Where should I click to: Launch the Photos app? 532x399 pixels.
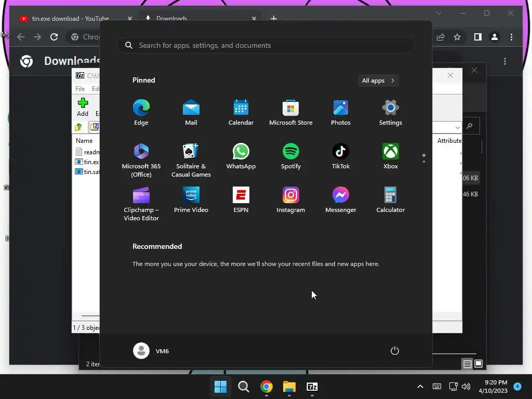341,112
